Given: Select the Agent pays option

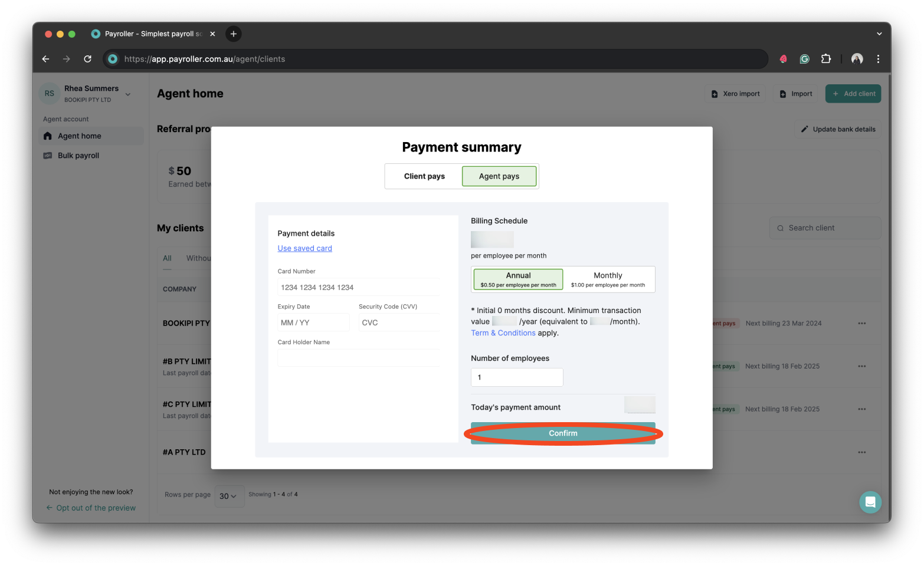Looking at the screenshot, I should point(499,176).
